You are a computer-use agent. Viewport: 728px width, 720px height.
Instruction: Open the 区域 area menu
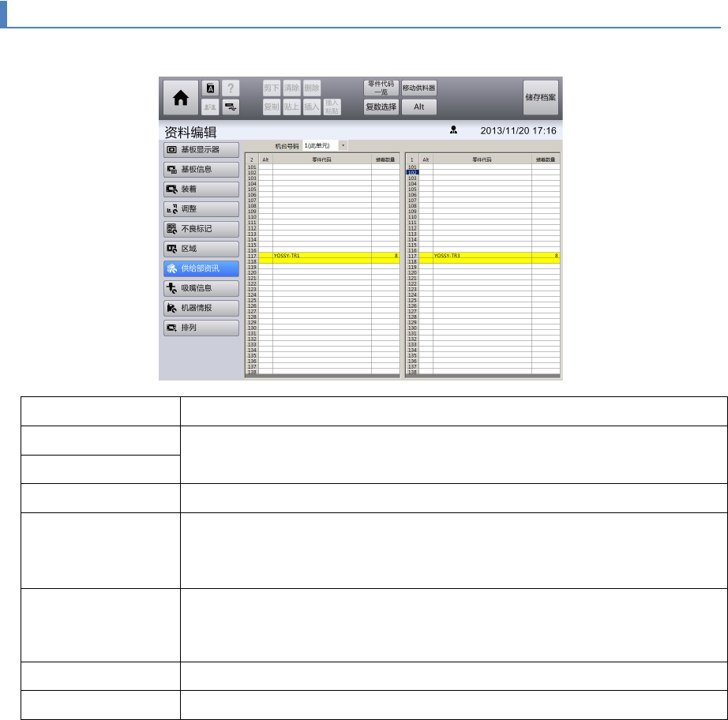coord(201,249)
